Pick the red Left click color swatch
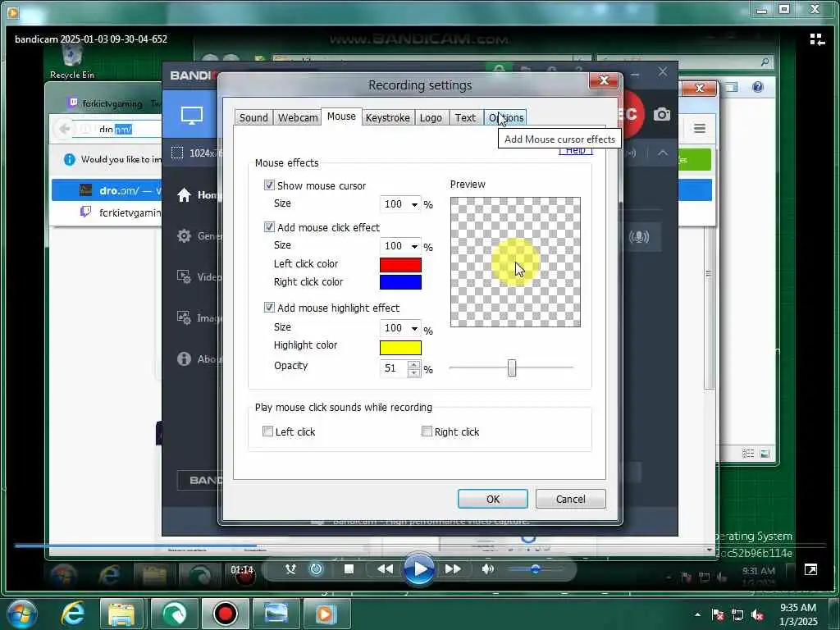This screenshot has height=630, width=840. tap(400, 265)
